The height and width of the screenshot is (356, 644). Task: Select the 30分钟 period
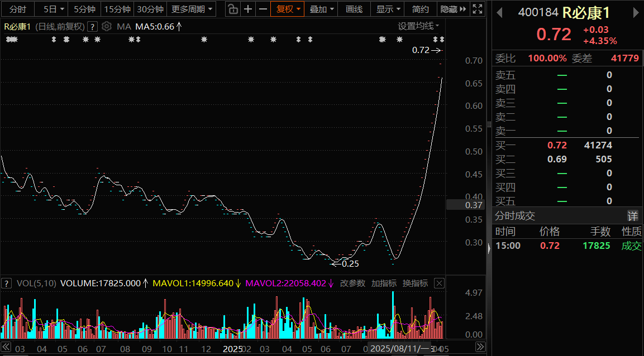(150, 9)
